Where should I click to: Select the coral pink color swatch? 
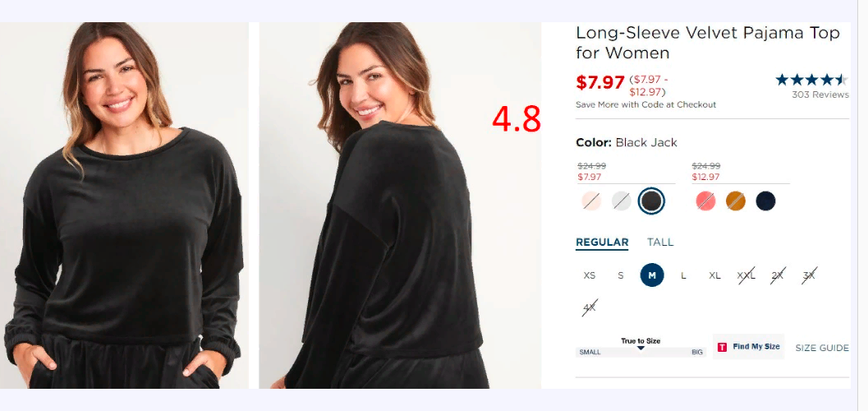tap(705, 201)
